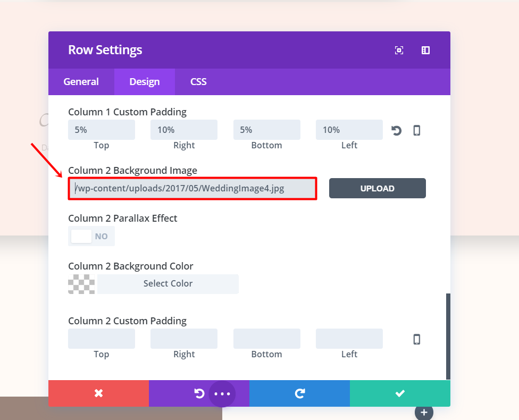
Task: Click the undo arrow in footer
Action: (x=199, y=393)
